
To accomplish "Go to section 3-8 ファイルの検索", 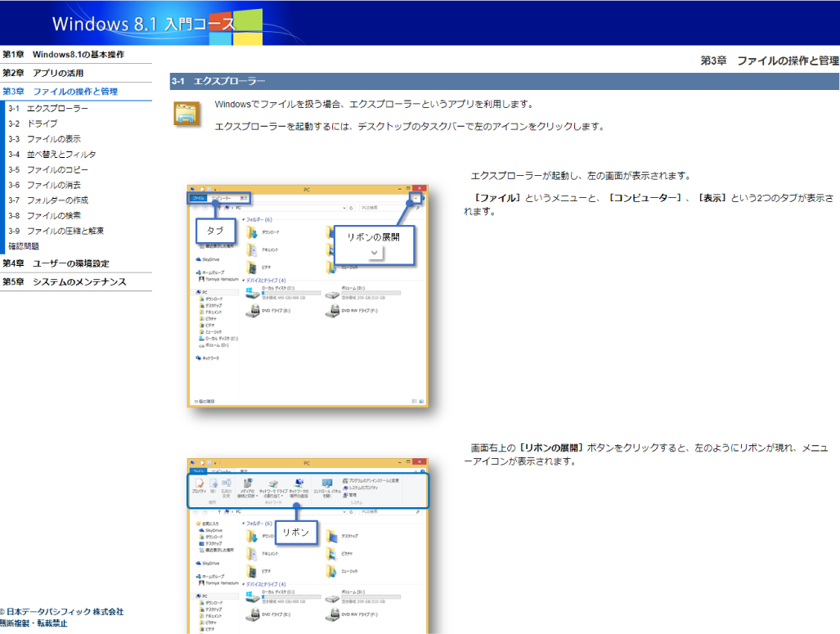I will (x=44, y=215).
